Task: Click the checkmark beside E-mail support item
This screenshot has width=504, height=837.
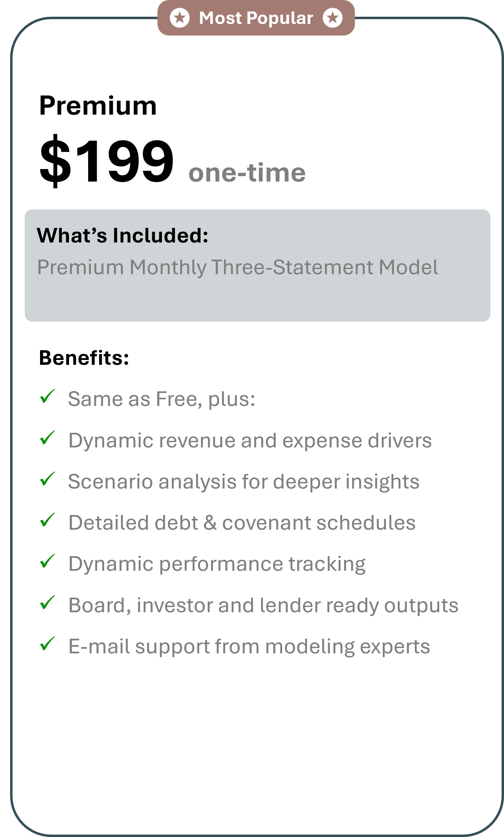Action: click(48, 644)
